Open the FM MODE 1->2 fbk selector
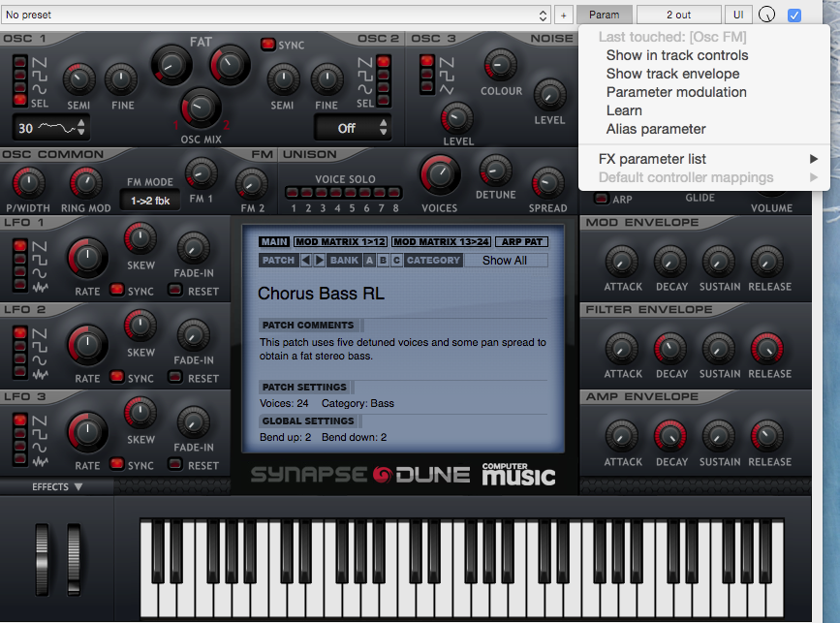Image resolution: width=840 pixels, height=623 pixels. (x=150, y=201)
